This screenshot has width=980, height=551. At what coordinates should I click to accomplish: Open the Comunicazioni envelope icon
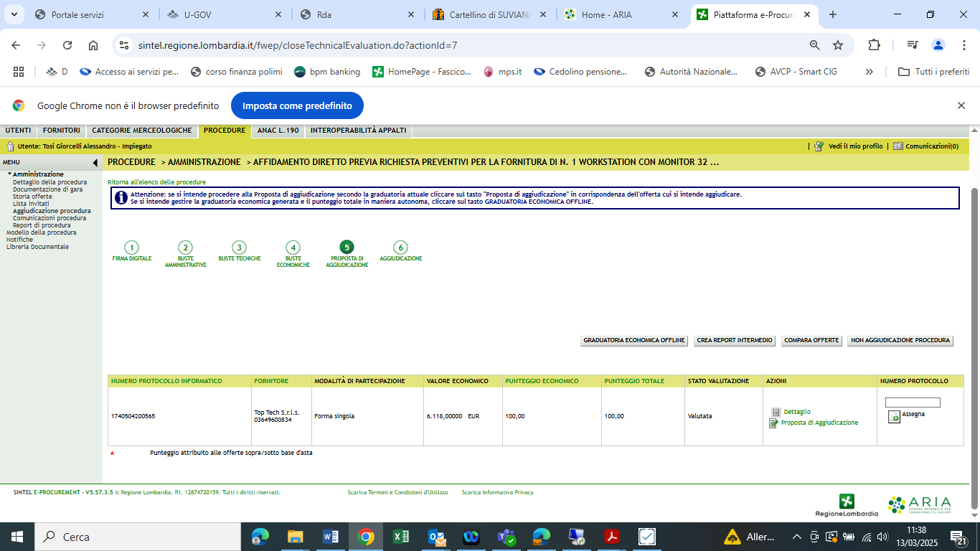898,146
